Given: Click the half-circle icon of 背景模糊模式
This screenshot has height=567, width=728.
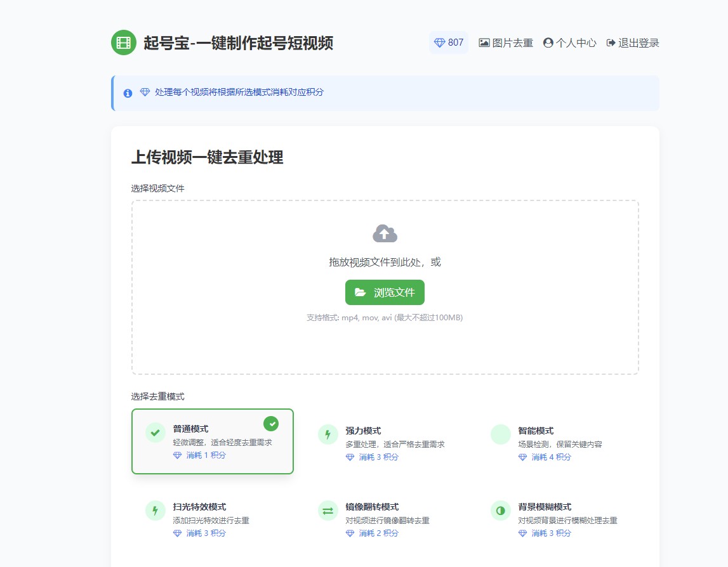Looking at the screenshot, I should click(501, 511).
